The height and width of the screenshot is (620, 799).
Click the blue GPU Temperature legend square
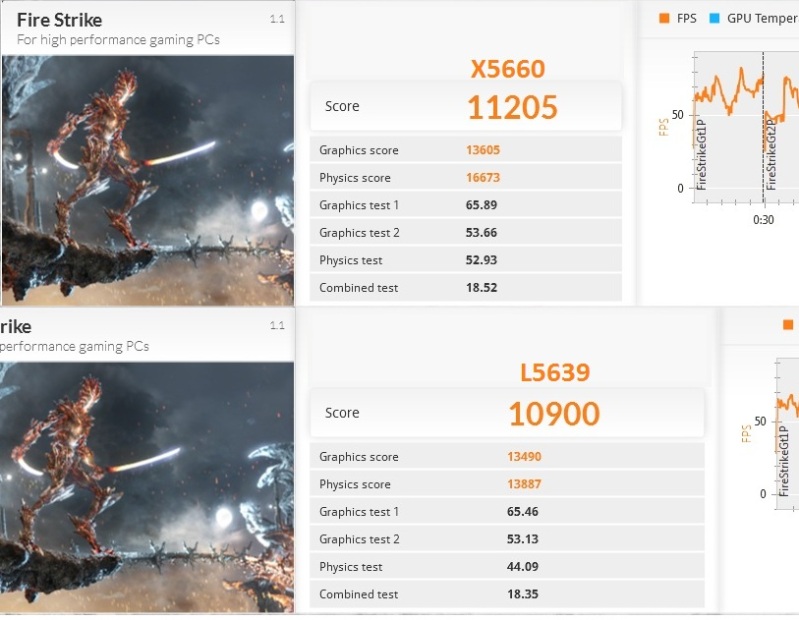pyautogui.click(x=714, y=18)
